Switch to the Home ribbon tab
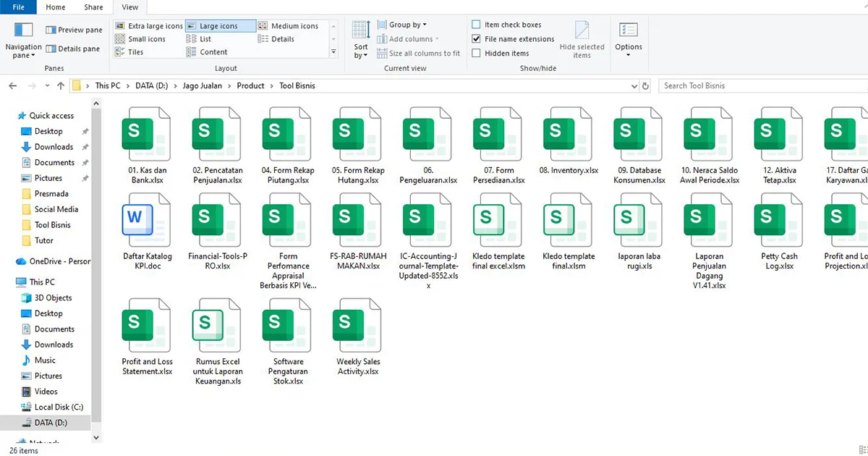868x456 pixels. click(55, 7)
